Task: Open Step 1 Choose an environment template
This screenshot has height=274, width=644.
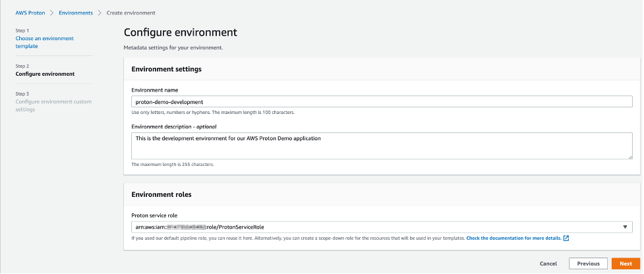Action: pyautogui.click(x=44, y=42)
